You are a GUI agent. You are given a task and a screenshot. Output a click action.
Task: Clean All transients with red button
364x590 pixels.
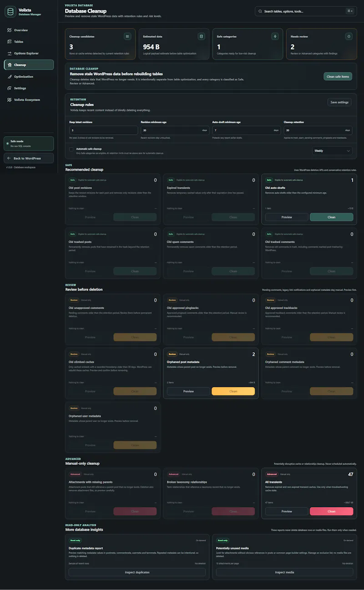click(x=332, y=511)
